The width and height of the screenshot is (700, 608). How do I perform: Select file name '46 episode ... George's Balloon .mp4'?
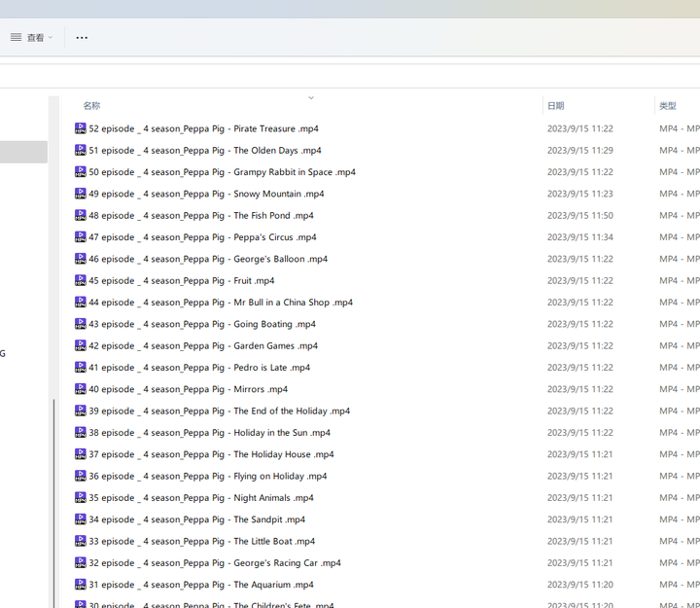[208, 259]
